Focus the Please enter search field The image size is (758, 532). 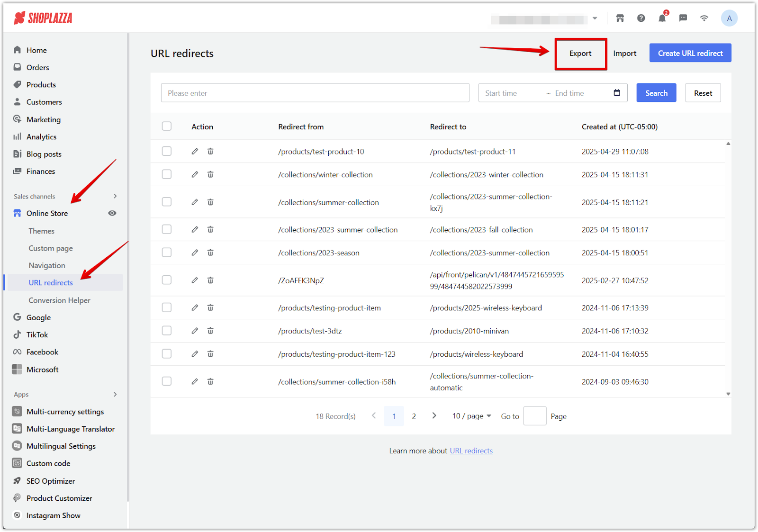coord(315,93)
